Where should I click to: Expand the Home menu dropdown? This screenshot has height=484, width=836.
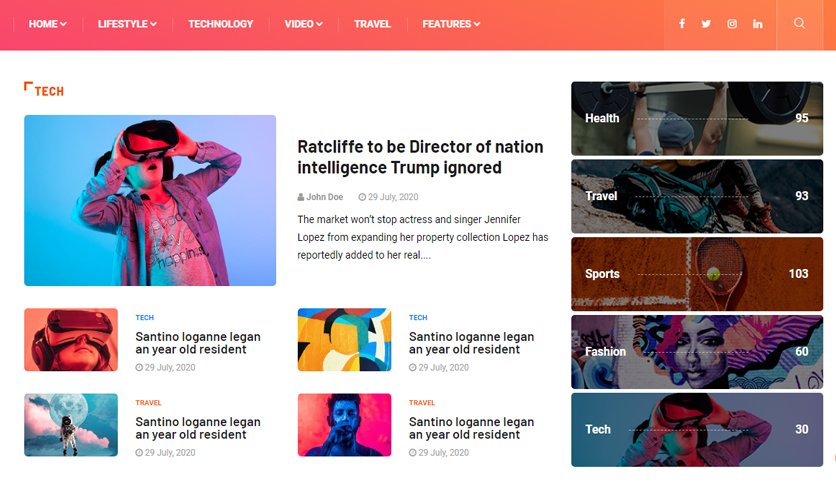point(47,24)
